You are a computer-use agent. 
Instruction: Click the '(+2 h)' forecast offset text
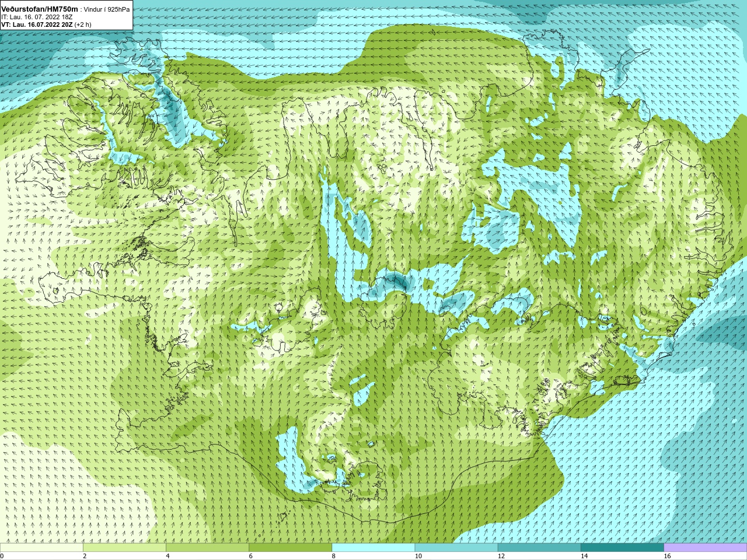pos(83,25)
